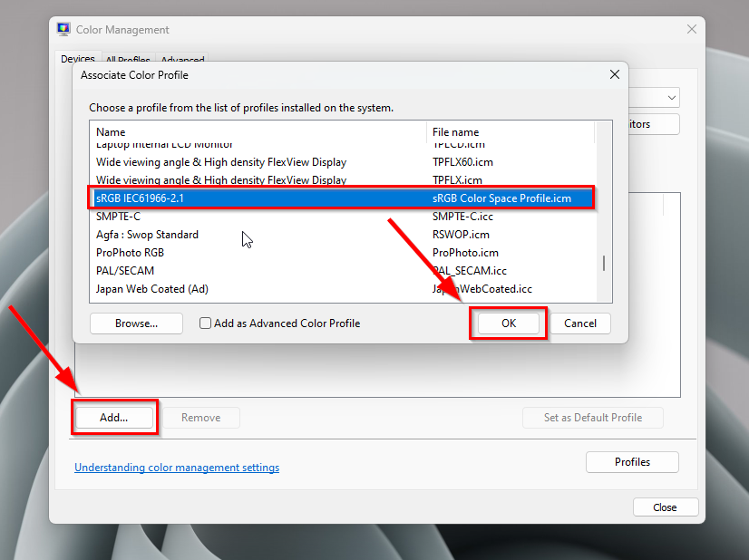
Task: Open Understanding color management settings link
Action: pyautogui.click(x=177, y=468)
